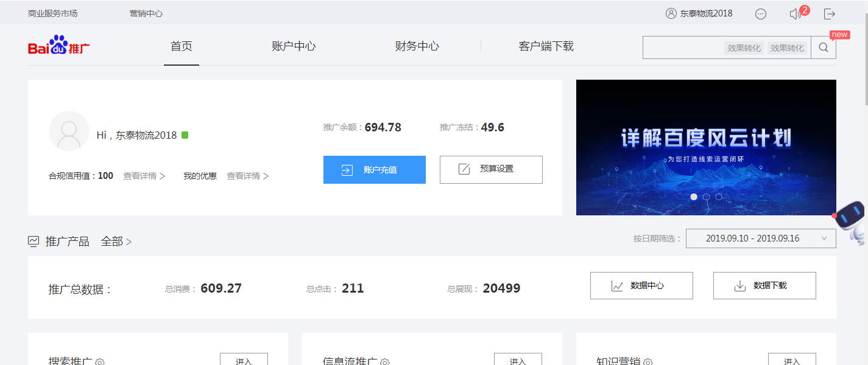Select the third banner carousel dot

click(x=719, y=197)
